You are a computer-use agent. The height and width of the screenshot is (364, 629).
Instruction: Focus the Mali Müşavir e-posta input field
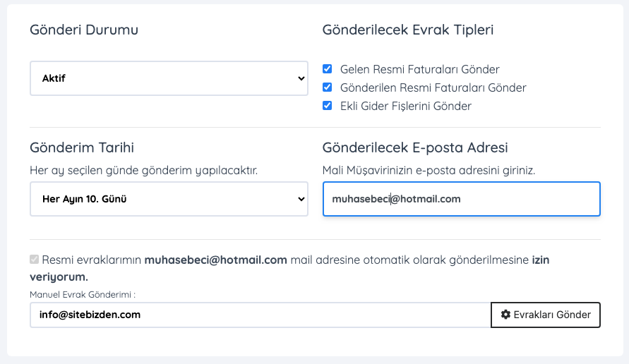coord(461,199)
